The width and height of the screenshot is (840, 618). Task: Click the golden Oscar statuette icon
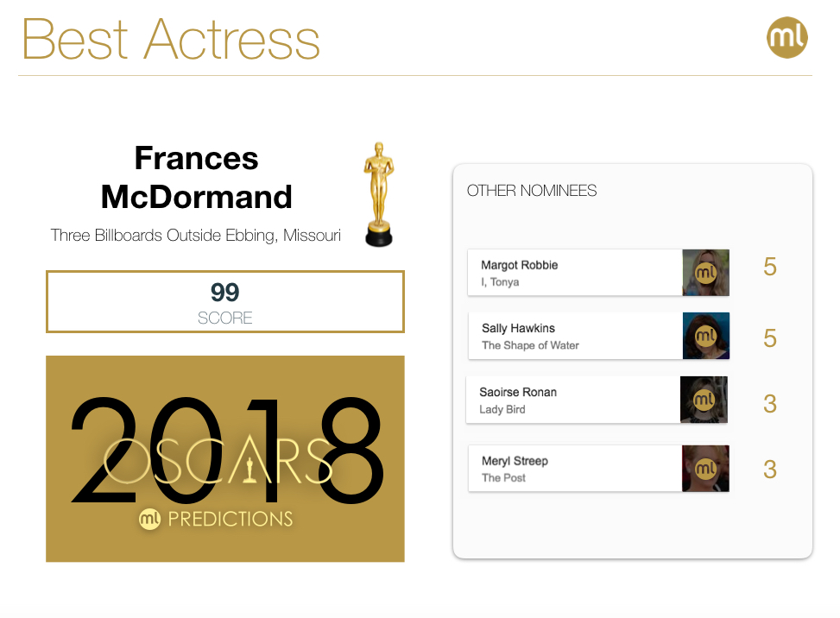pyautogui.click(x=377, y=194)
